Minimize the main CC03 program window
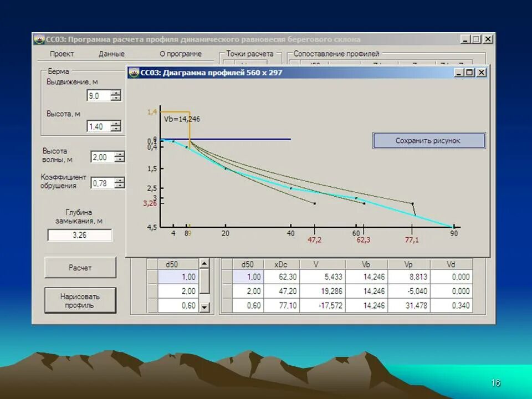532x399 pixels. (465, 39)
